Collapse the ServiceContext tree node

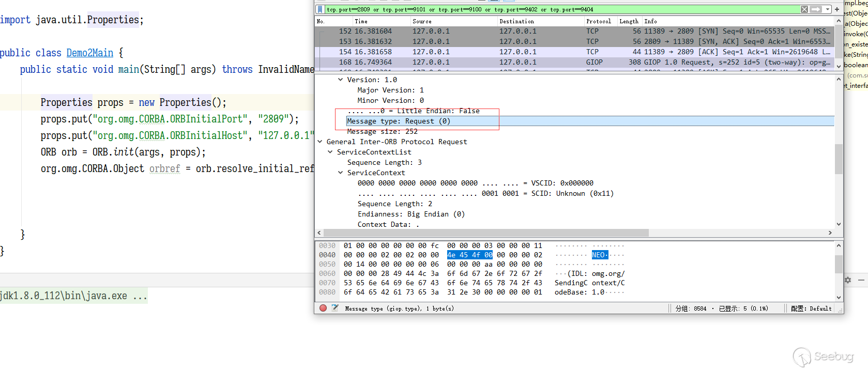pos(340,173)
